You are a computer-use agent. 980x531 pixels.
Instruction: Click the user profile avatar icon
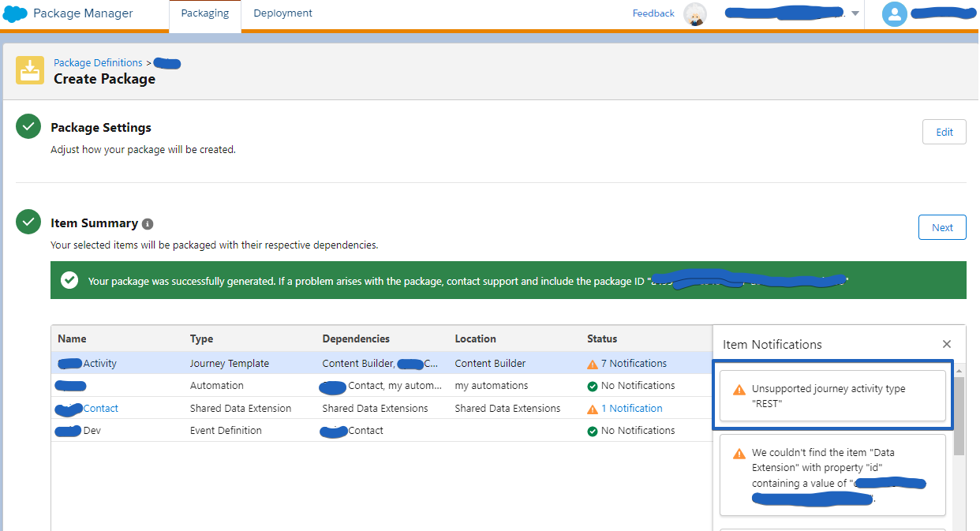click(894, 14)
